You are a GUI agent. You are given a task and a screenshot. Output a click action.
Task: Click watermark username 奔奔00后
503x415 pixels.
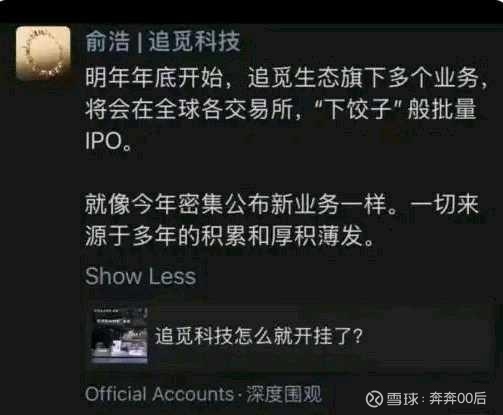pyautogui.click(x=458, y=399)
